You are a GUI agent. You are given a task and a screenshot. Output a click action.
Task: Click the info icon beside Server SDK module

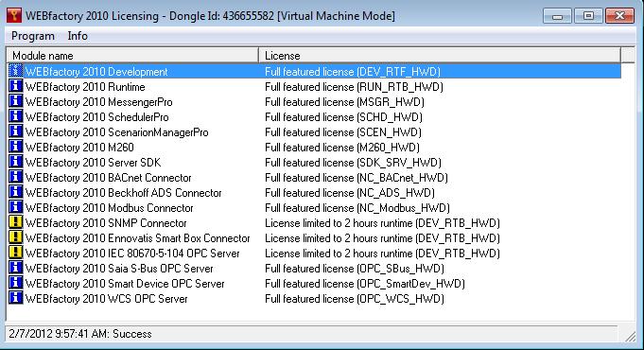tap(16, 163)
